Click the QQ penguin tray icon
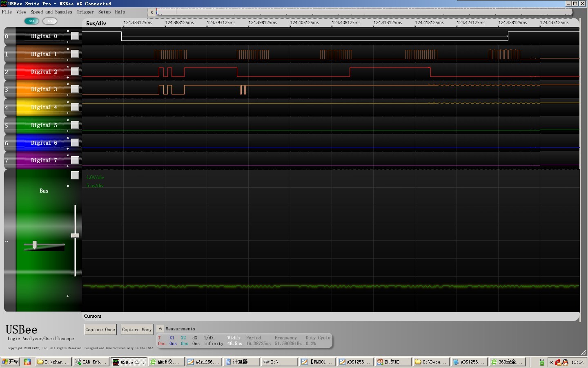Image resolution: width=588 pixels, height=368 pixels. pyautogui.click(x=565, y=362)
